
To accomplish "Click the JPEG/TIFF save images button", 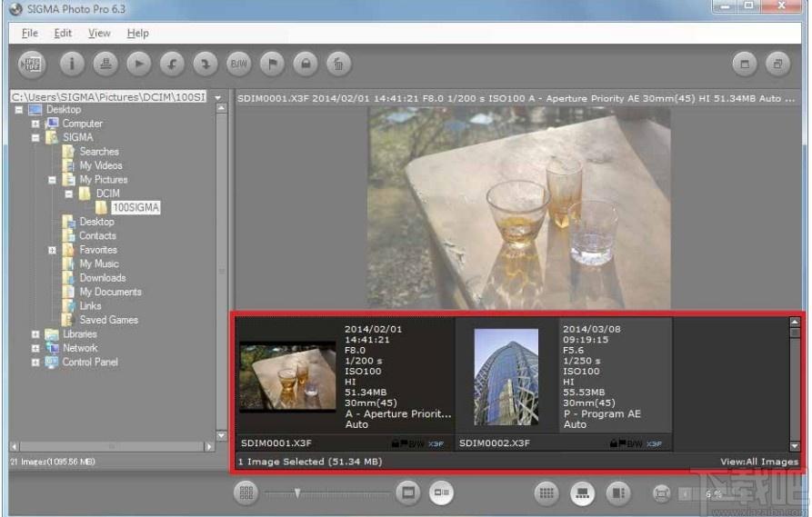I will [x=32, y=65].
